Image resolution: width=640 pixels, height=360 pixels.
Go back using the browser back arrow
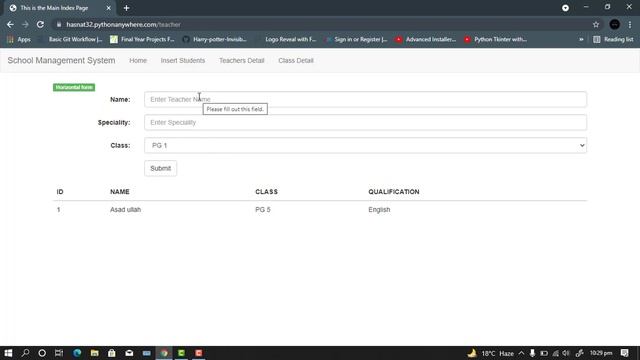tap(10, 24)
